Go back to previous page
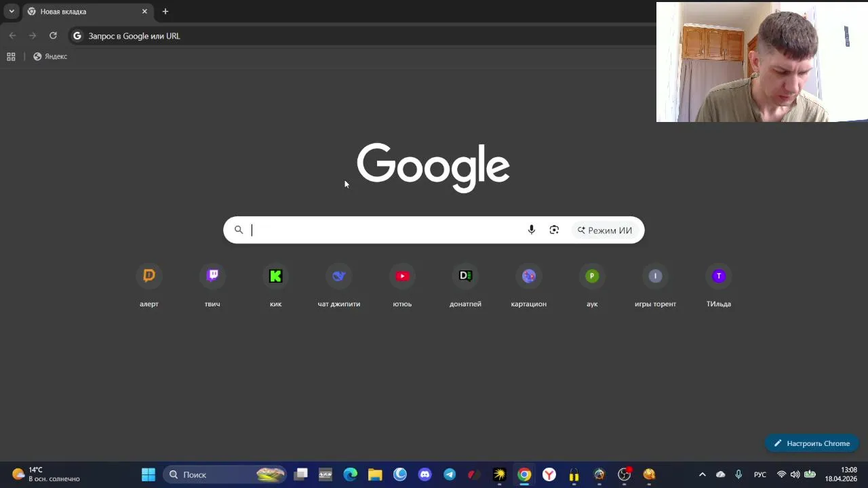Screen dimensions: 868x488 coord(12,36)
